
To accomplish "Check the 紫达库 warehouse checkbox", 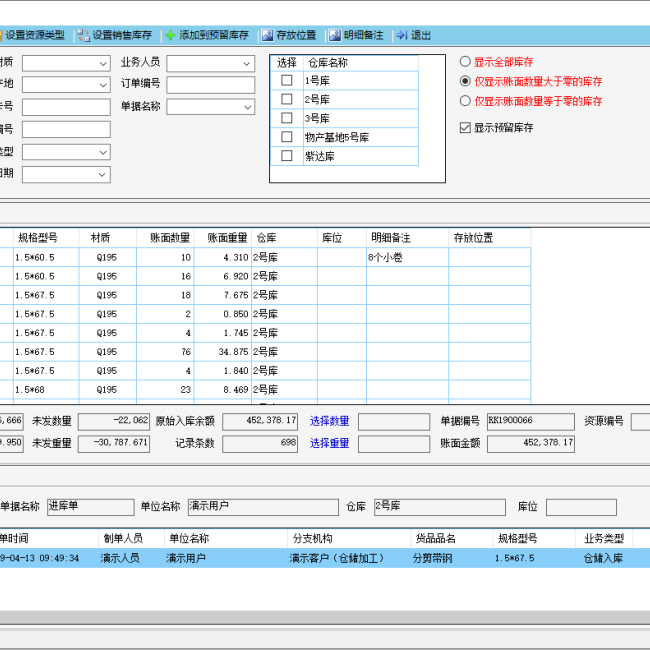I will point(286,156).
